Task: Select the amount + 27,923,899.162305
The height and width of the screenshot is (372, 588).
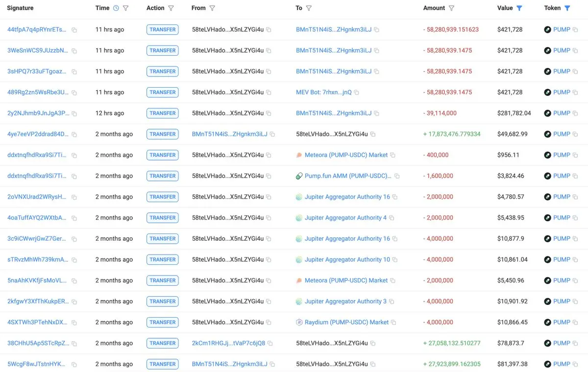Action: tap(452, 364)
